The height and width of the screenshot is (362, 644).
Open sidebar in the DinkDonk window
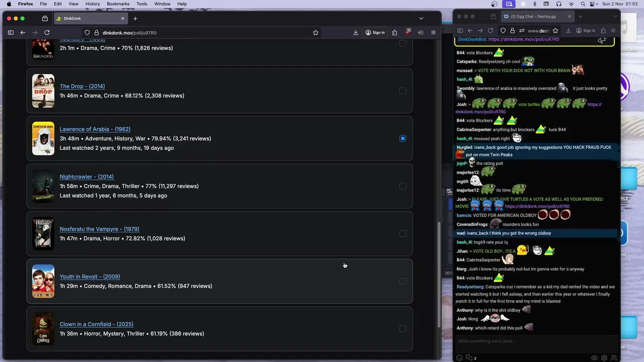pyautogui.click(x=11, y=33)
